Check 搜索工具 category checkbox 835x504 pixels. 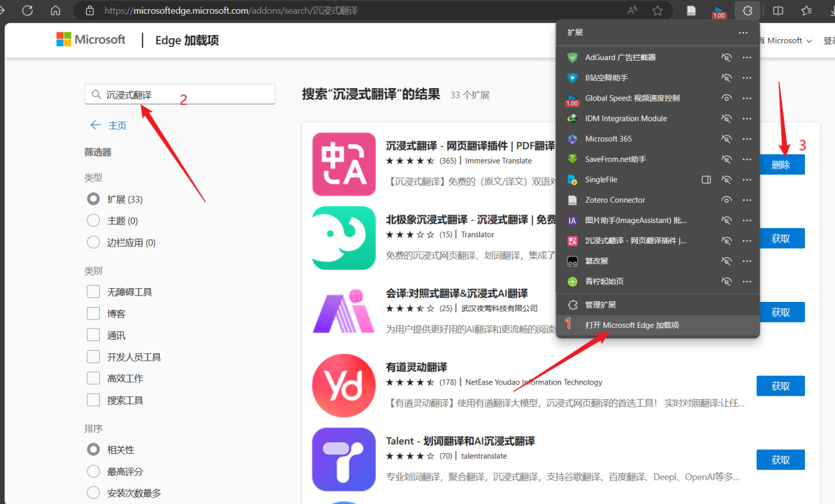93,400
